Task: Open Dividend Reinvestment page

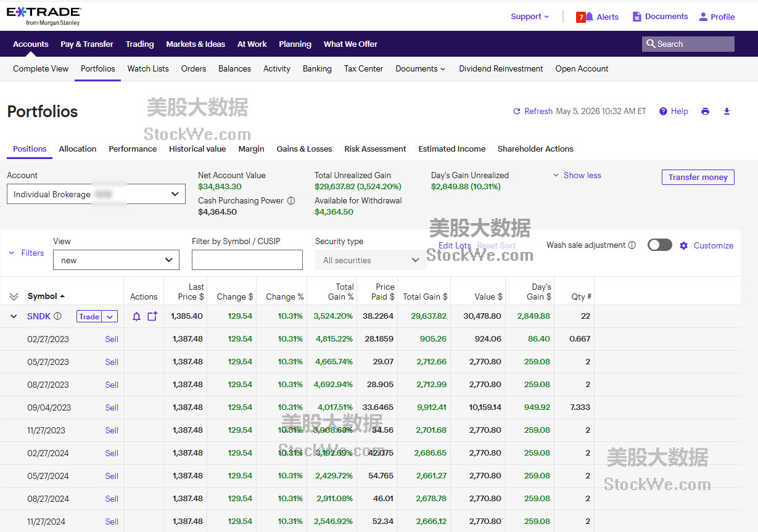Action: (501, 69)
